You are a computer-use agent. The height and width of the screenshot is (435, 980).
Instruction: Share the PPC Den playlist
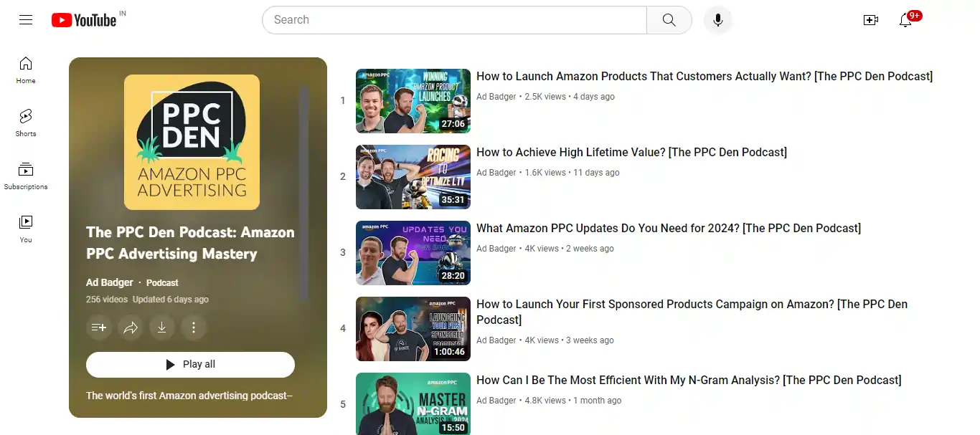131,328
